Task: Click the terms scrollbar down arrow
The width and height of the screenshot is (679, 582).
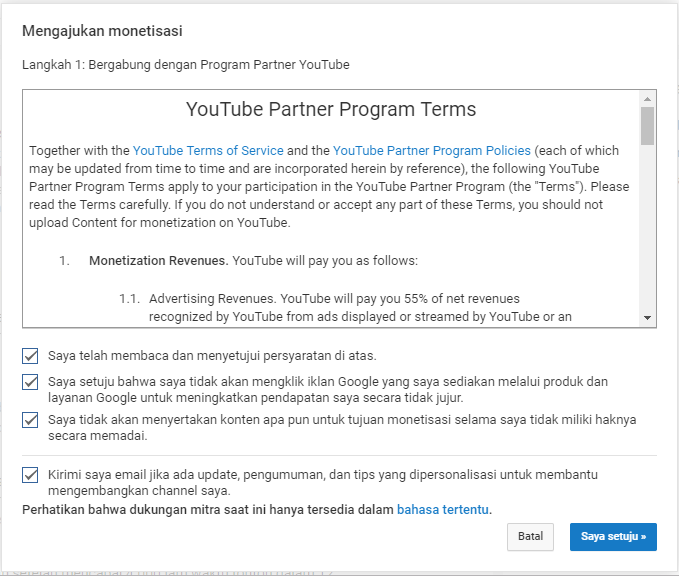Action: coord(647,318)
